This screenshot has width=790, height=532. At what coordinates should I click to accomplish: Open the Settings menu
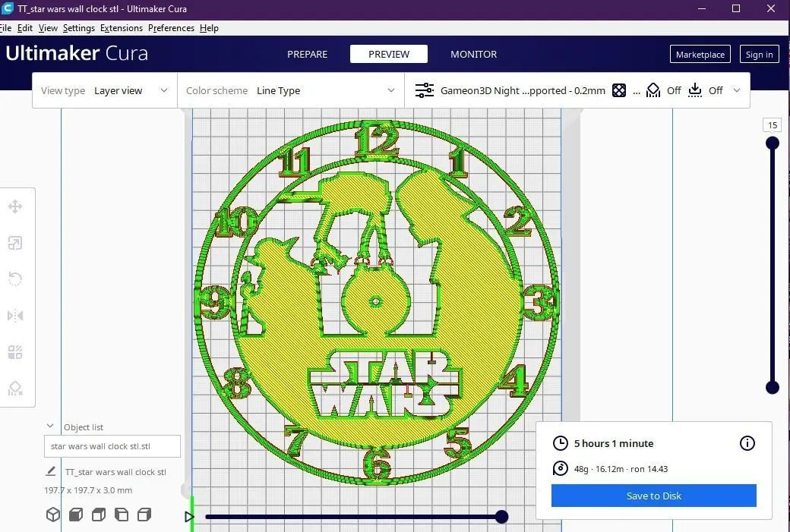pos(78,28)
